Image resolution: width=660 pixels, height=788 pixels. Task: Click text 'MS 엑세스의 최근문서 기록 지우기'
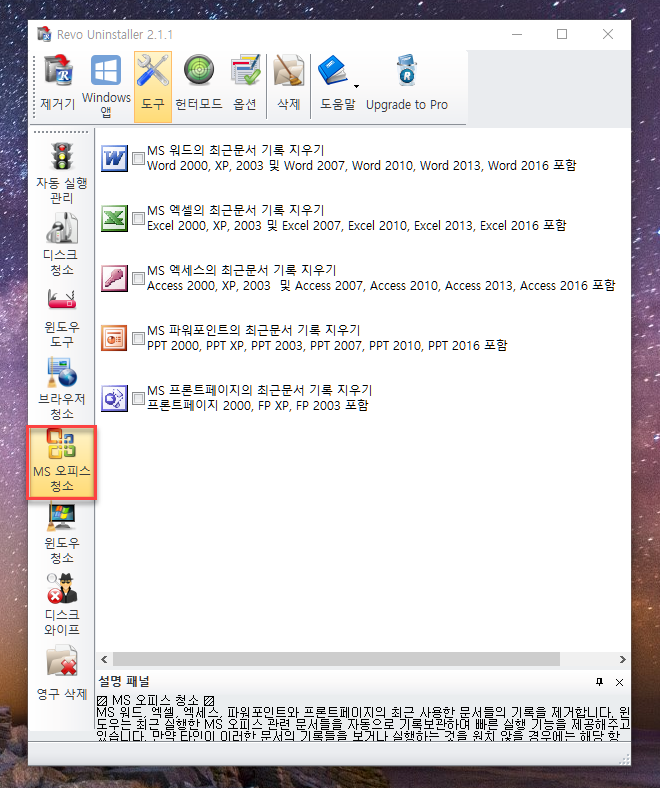[242, 270]
